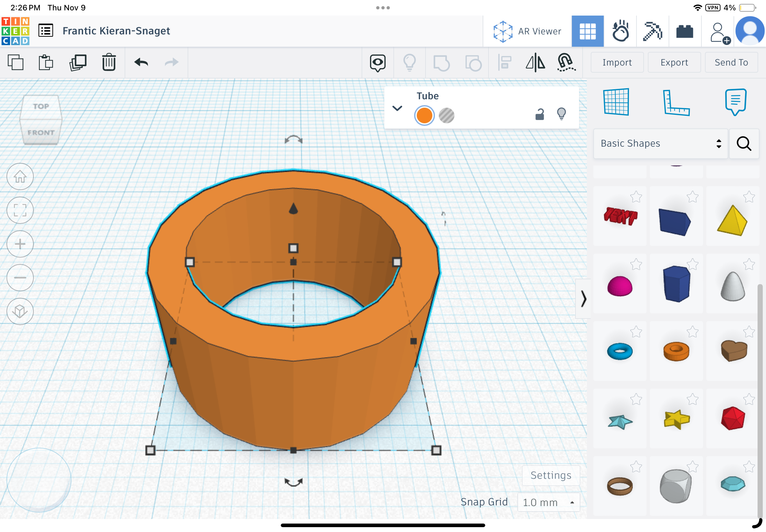The width and height of the screenshot is (766, 532).
Task: Hide the Tube using lightbulb icon
Action: click(x=562, y=114)
